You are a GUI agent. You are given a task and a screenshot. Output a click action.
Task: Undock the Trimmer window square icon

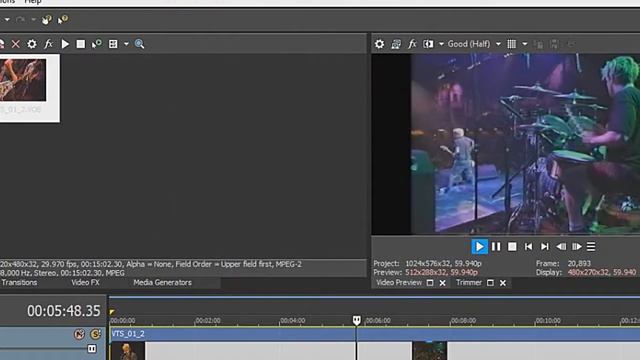(x=490, y=283)
